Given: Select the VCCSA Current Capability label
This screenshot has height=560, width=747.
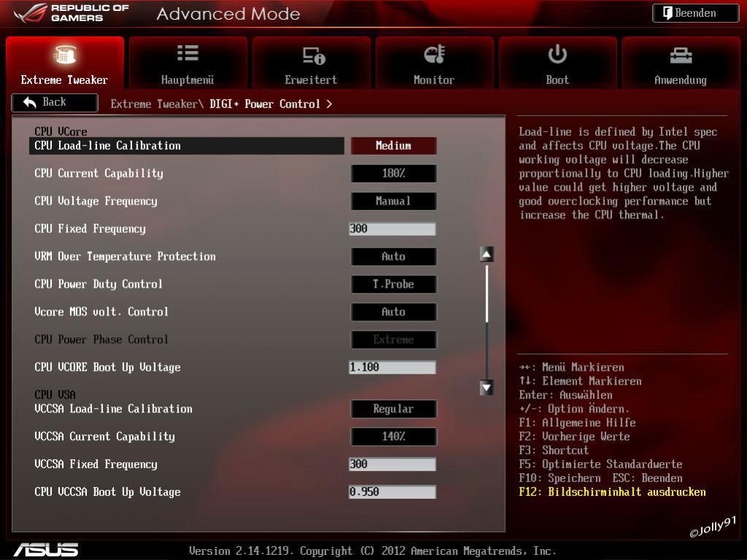Looking at the screenshot, I should pyautogui.click(x=105, y=436).
